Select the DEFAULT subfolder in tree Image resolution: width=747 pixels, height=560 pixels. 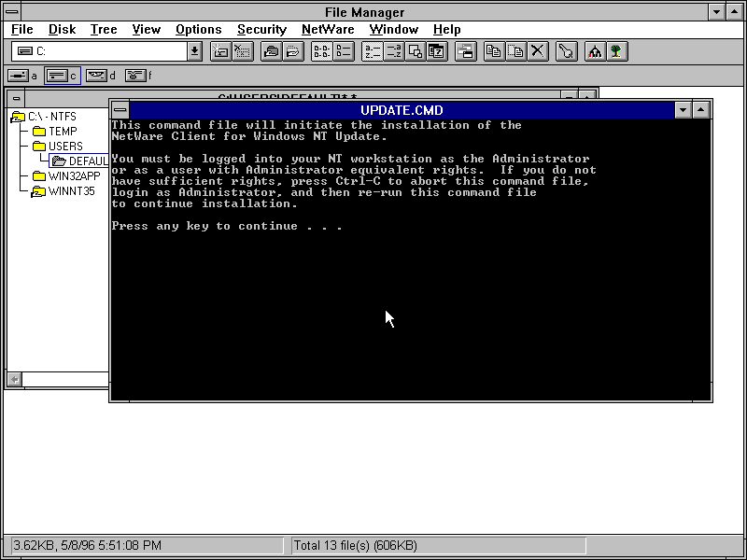[80, 161]
